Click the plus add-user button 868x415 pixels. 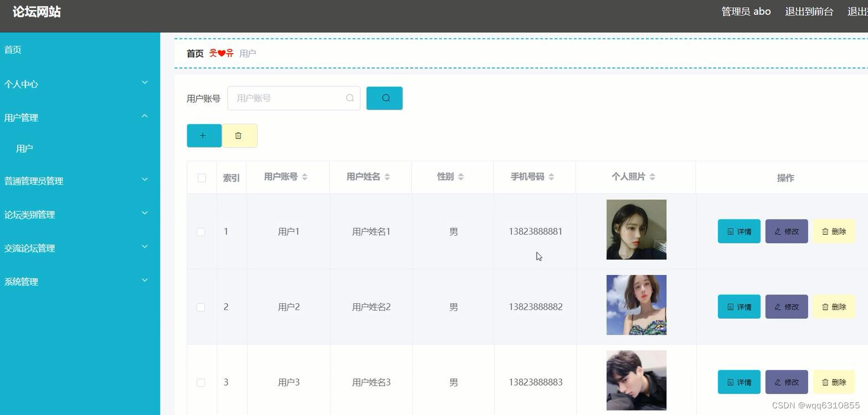[x=204, y=136]
